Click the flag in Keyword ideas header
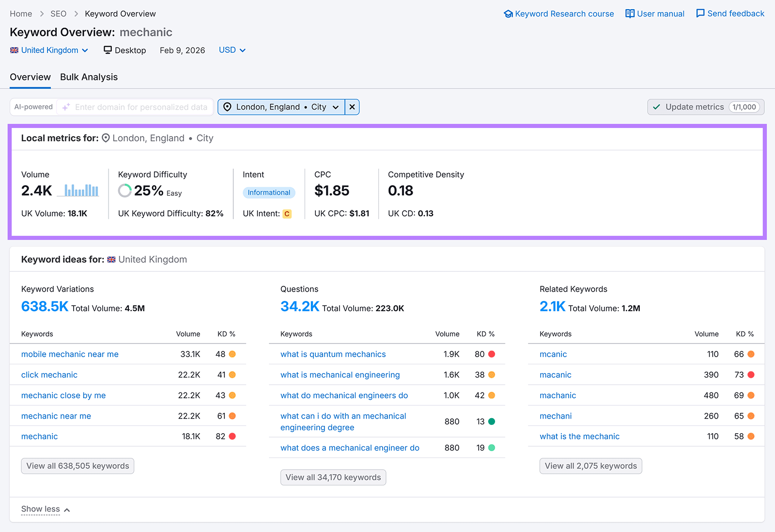The width and height of the screenshot is (775, 532). (111, 259)
